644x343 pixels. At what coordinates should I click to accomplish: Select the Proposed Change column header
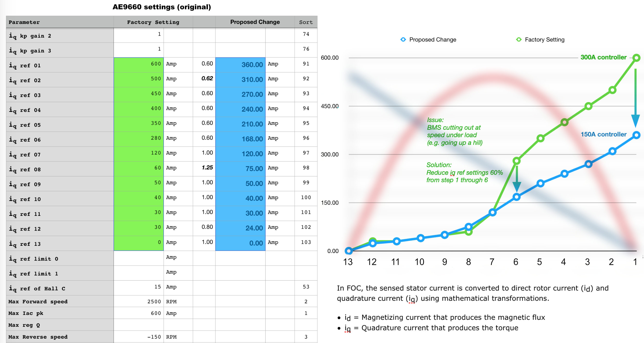tap(255, 22)
